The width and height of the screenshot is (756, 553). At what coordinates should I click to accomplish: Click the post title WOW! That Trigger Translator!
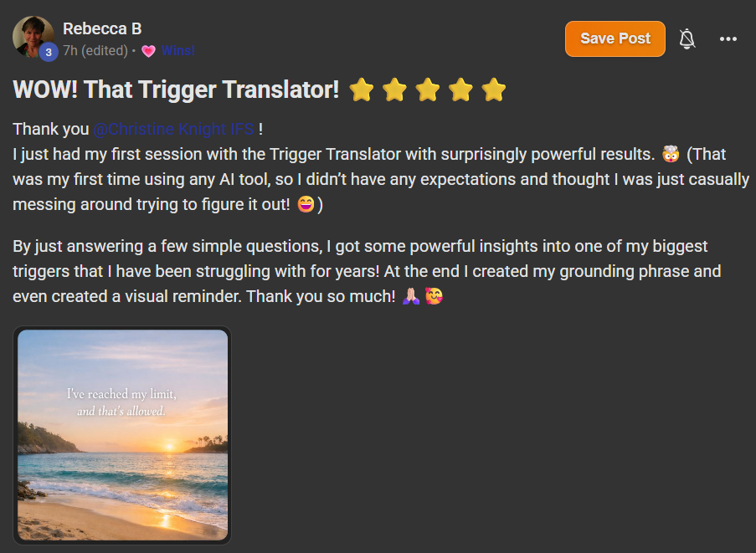(176, 90)
